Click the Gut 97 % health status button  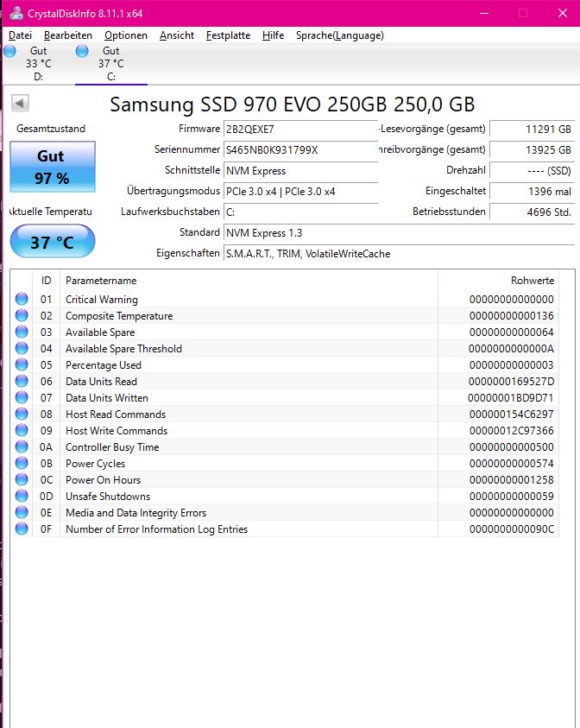coord(53,167)
